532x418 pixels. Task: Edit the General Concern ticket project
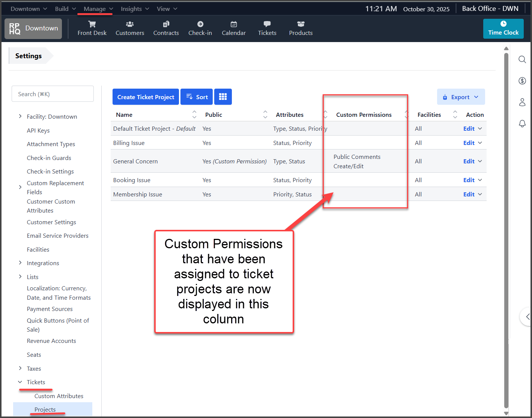click(x=469, y=161)
